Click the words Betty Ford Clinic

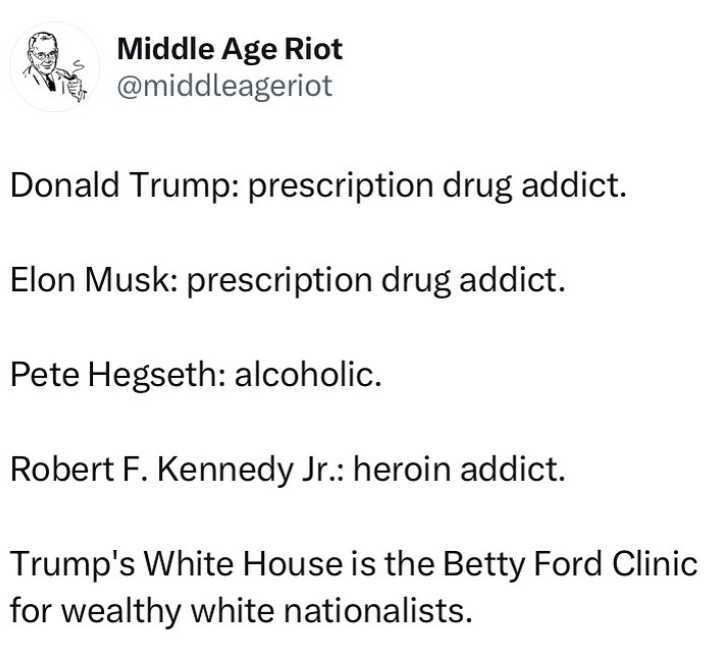coord(570,565)
